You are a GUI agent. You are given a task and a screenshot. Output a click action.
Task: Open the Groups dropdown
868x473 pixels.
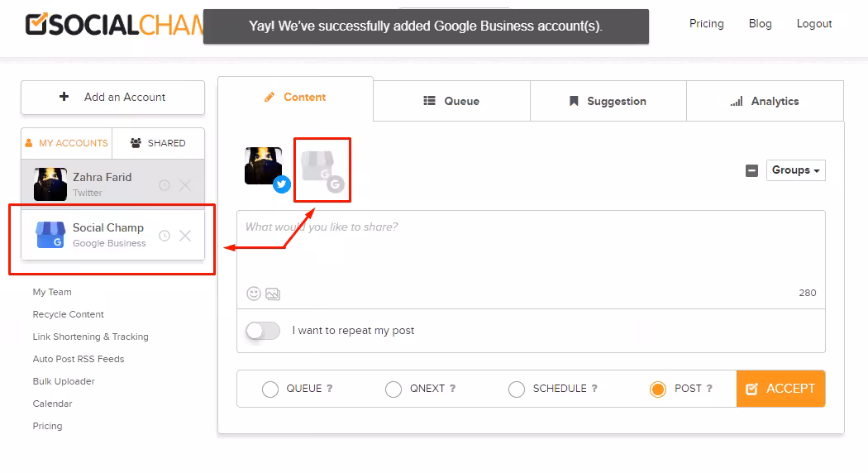[x=795, y=170]
